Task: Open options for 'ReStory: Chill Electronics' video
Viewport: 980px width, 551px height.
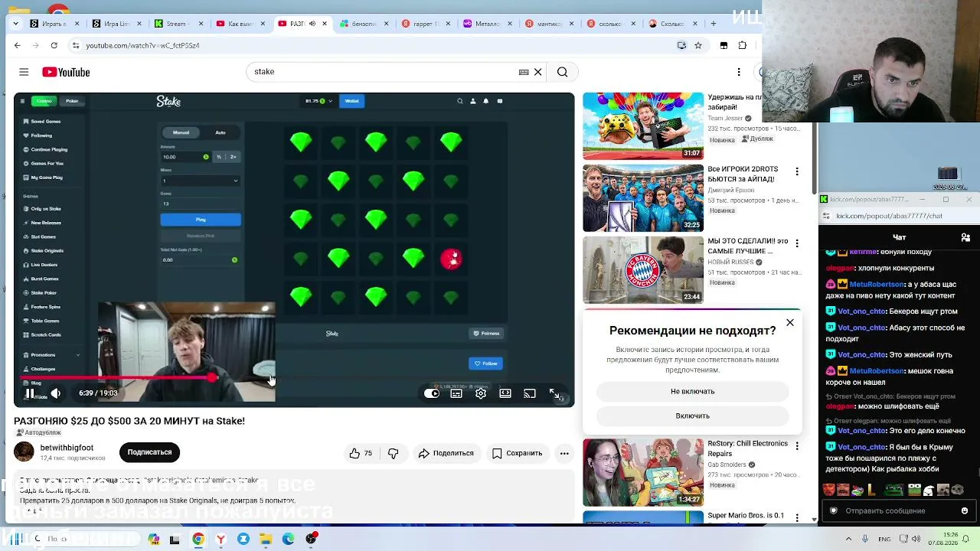Action: click(x=797, y=445)
